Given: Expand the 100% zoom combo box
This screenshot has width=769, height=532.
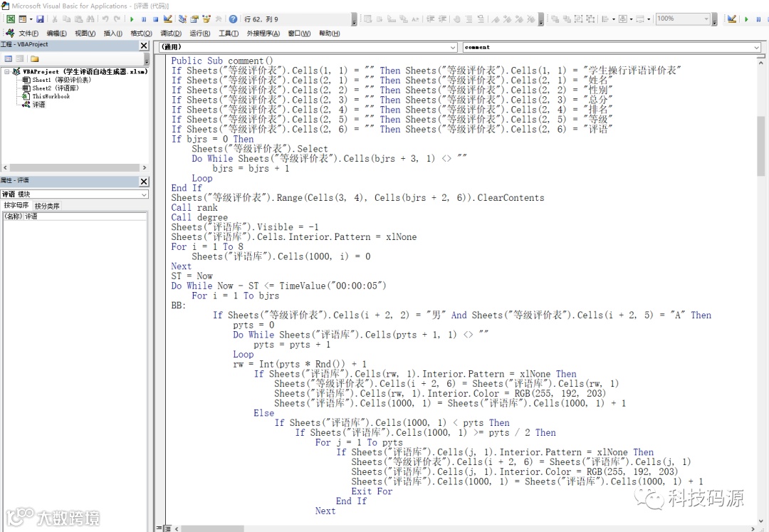Looking at the screenshot, I should pyautogui.click(x=706, y=19).
